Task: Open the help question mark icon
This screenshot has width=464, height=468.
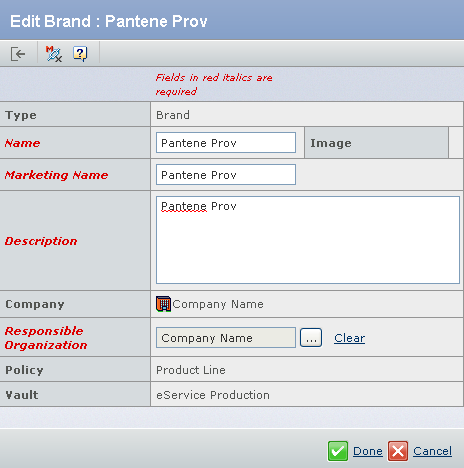Action: click(80, 54)
